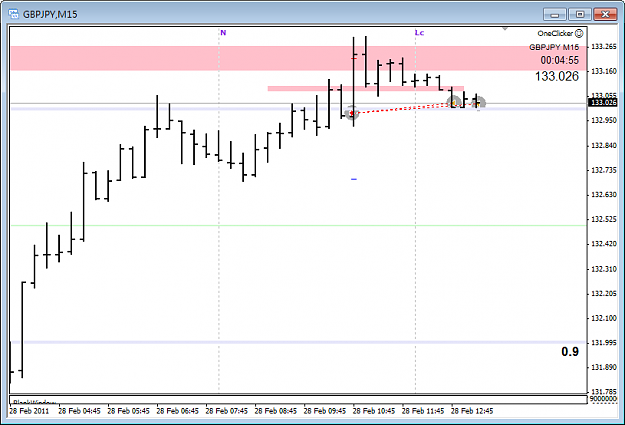The width and height of the screenshot is (625, 425).
Task: Click the 00:04:55 candle timer
Action: (560, 60)
